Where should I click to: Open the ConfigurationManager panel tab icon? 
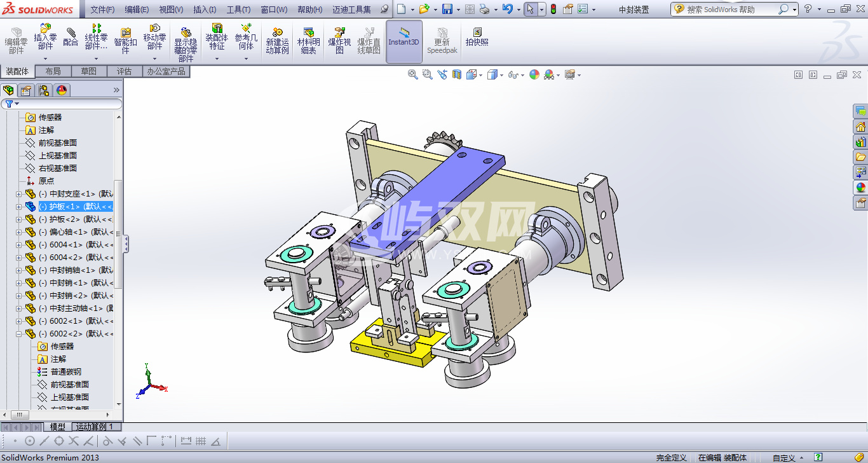pyautogui.click(x=43, y=90)
